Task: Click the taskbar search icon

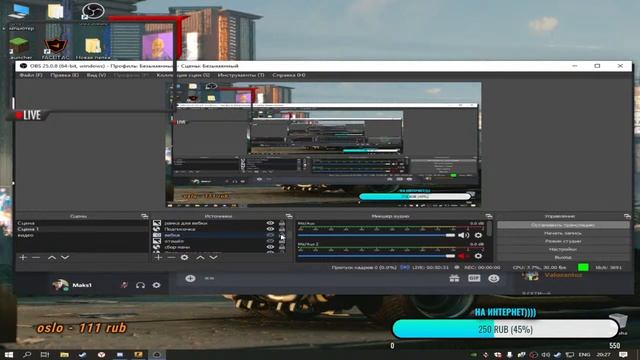Action: [x=27, y=355]
